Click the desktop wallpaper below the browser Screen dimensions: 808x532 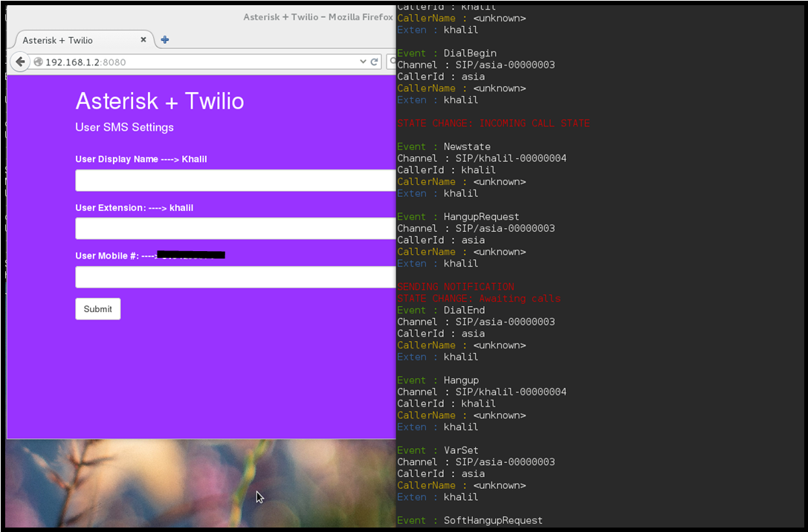pos(201,484)
